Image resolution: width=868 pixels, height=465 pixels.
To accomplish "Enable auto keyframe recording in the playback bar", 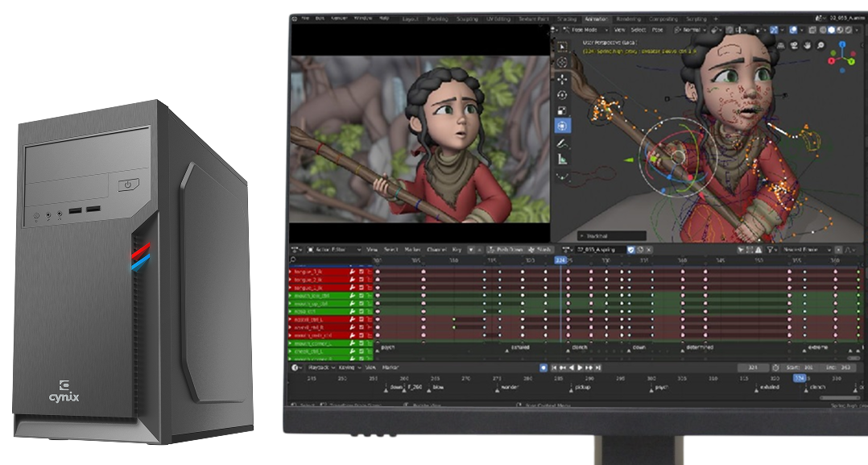I will (x=542, y=368).
